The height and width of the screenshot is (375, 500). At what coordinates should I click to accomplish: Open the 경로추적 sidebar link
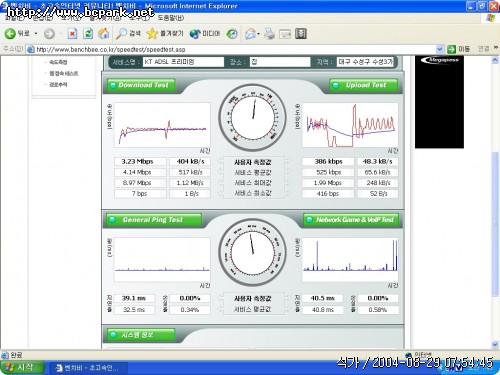pos(58,85)
